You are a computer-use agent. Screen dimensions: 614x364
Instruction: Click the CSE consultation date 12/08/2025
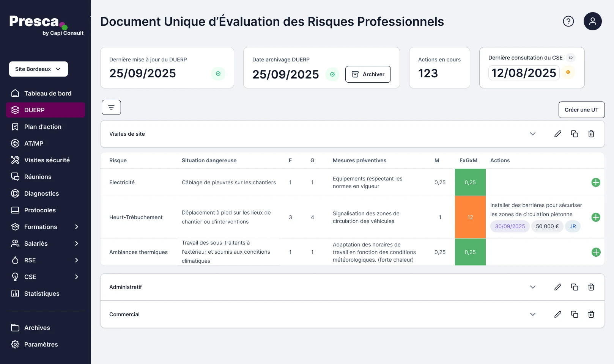[x=524, y=73]
